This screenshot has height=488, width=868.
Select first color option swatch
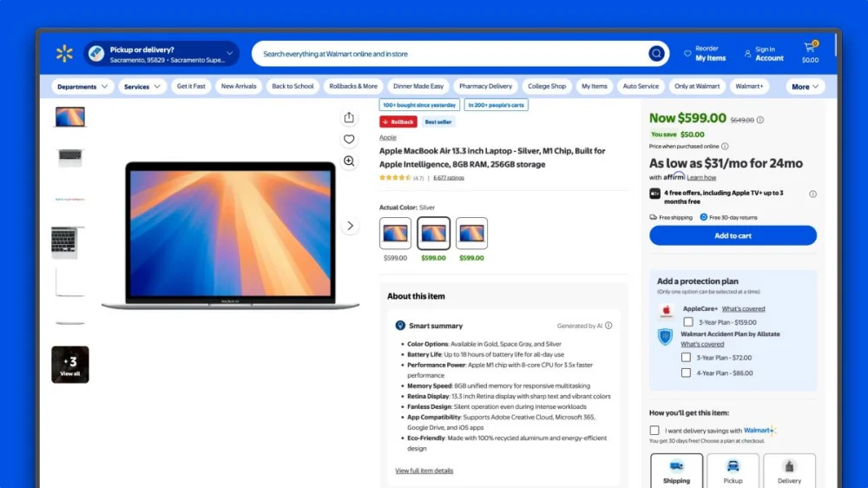pyautogui.click(x=395, y=234)
